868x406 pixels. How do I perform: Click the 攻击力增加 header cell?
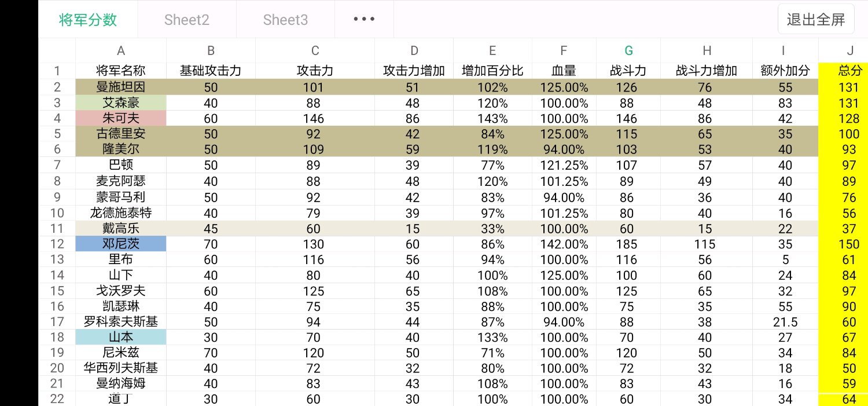pos(414,71)
